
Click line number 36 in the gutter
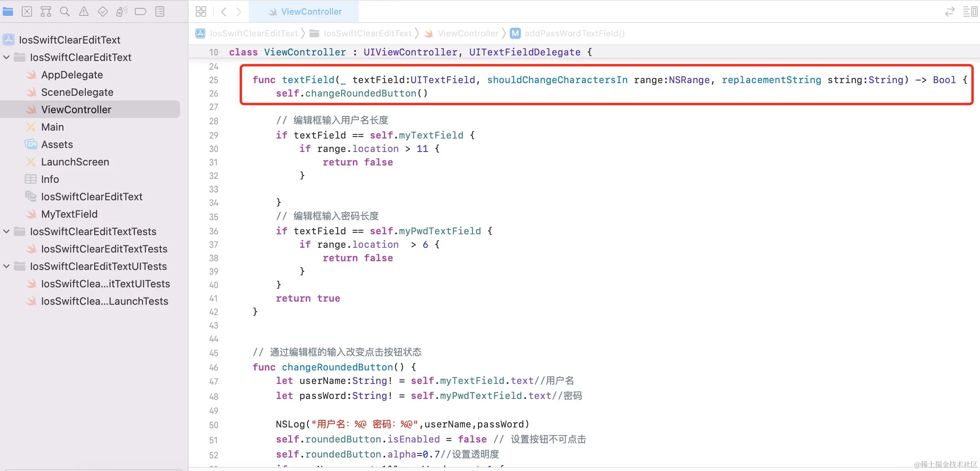pyautogui.click(x=214, y=231)
